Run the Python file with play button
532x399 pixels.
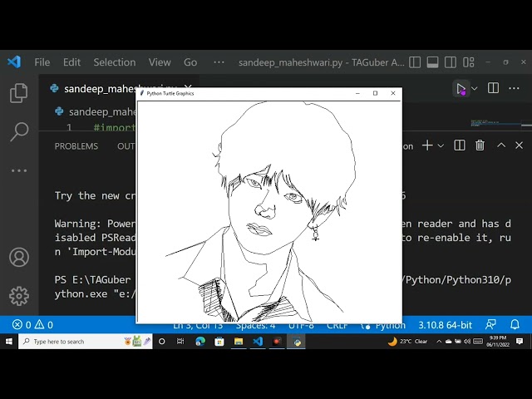coord(461,89)
